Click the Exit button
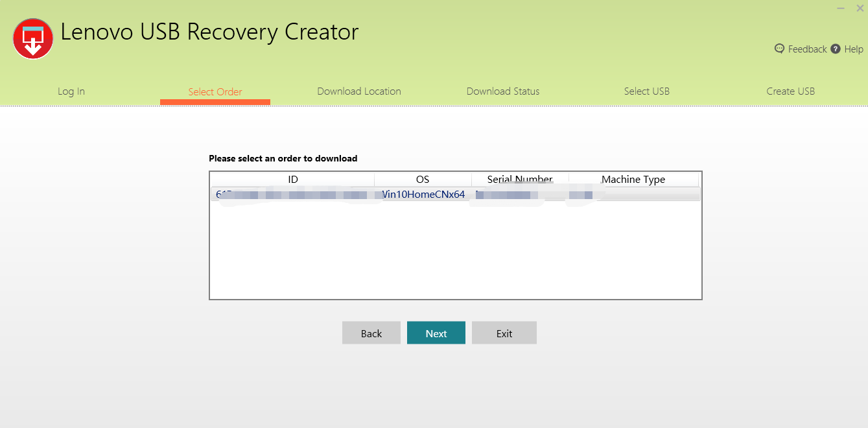Image resolution: width=868 pixels, height=428 pixels. coord(504,333)
